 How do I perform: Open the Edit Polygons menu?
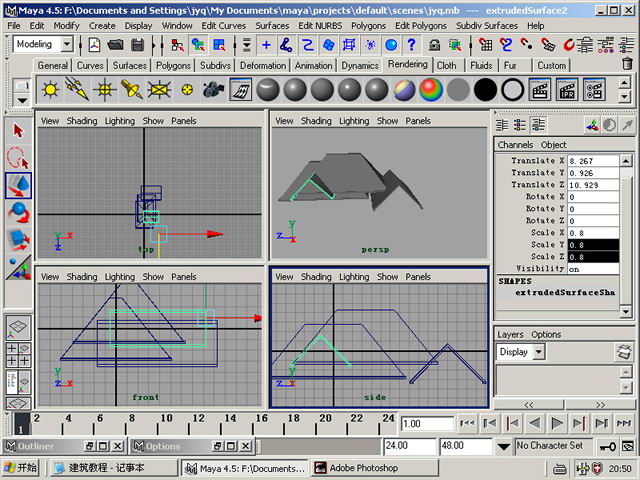(421, 26)
